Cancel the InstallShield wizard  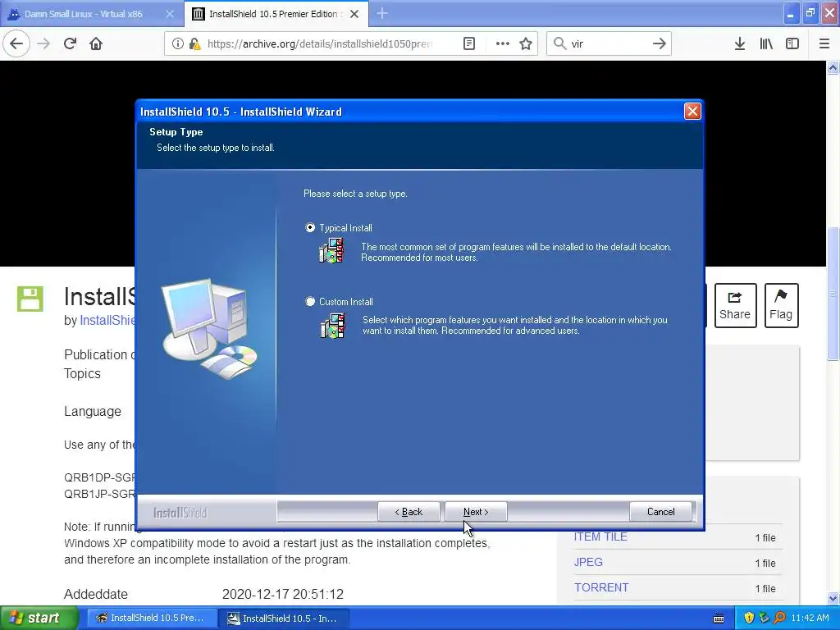point(660,512)
